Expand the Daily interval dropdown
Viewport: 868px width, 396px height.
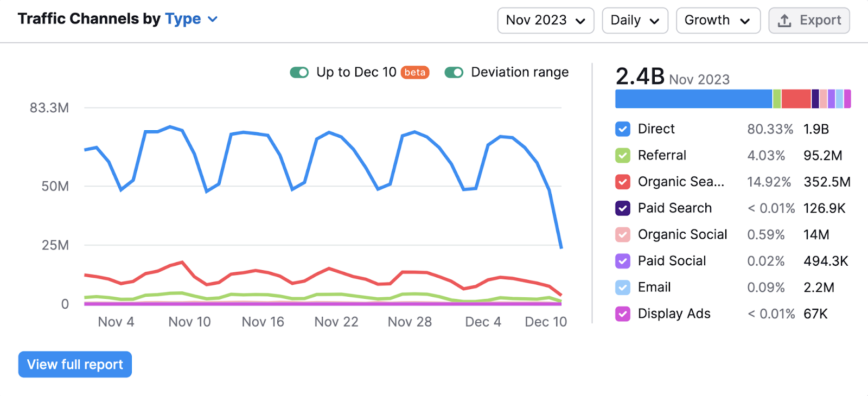click(x=635, y=21)
